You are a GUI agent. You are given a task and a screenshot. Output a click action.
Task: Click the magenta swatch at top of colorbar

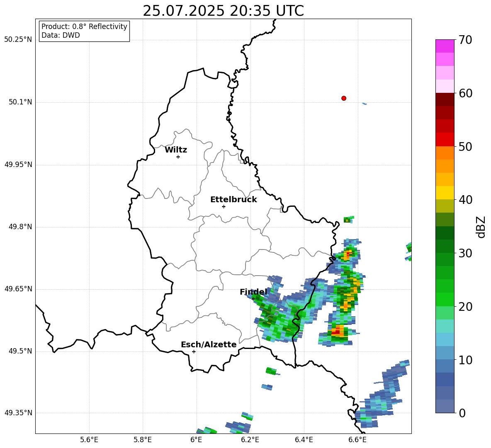[x=445, y=46]
